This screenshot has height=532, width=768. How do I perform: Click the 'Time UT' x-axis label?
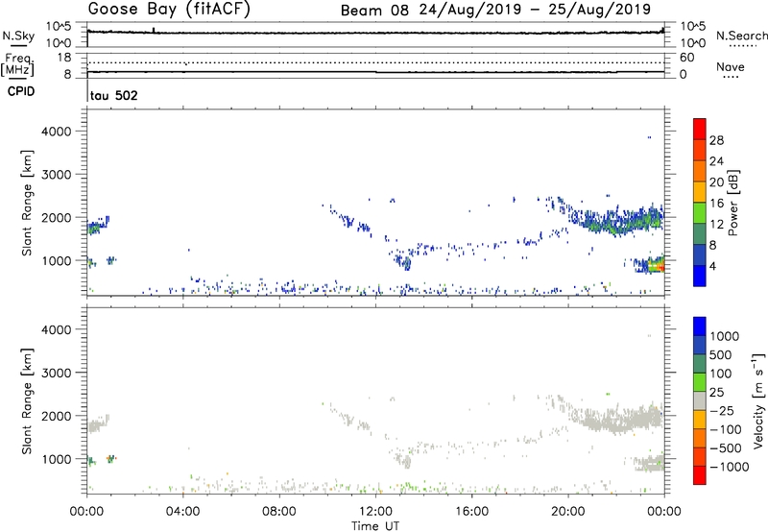point(375,526)
